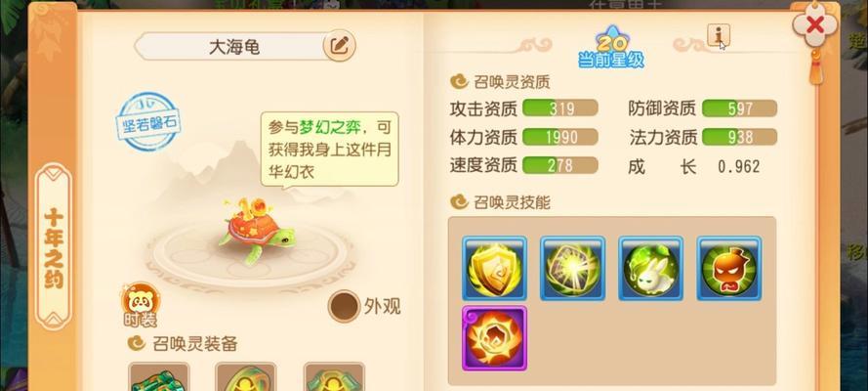The width and height of the screenshot is (868, 391).
Task: Select the angry red face skill icon
Action: tap(729, 269)
